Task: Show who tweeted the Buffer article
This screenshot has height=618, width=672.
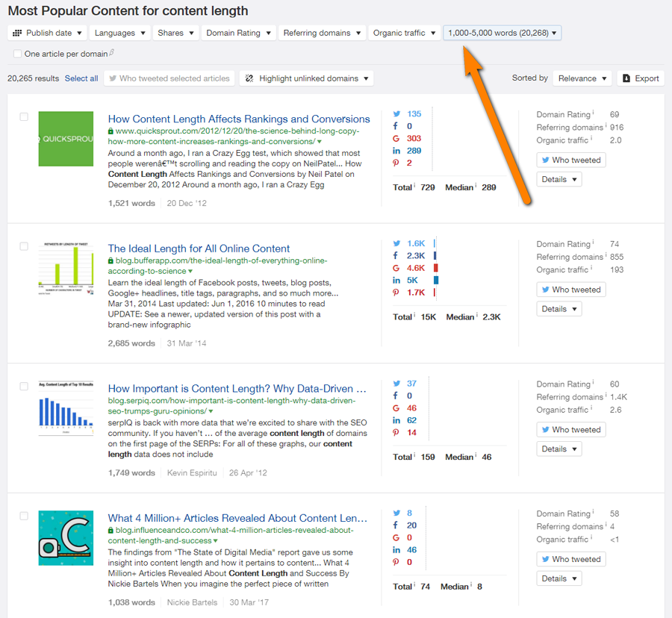Action: tap(571, 290)
